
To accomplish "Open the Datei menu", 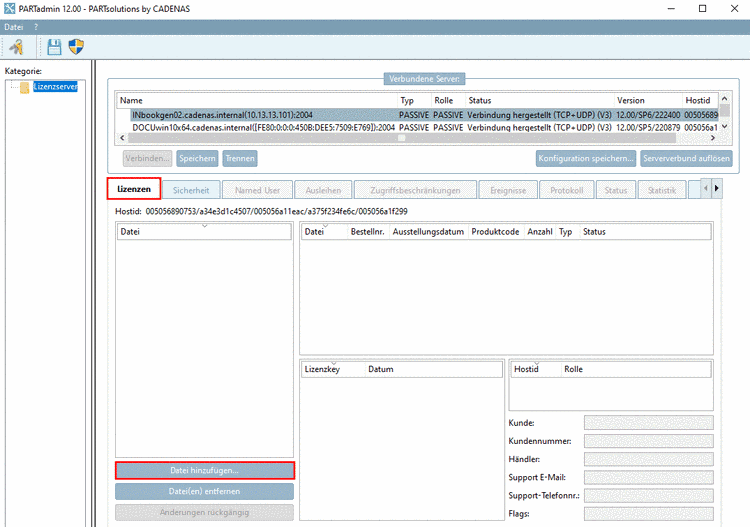I will (x=13, y=27).
